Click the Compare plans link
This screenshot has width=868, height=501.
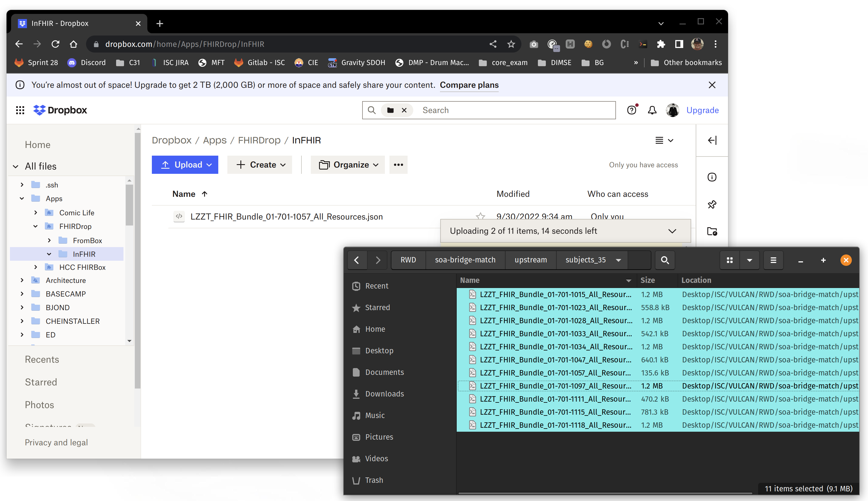(469, 85)
